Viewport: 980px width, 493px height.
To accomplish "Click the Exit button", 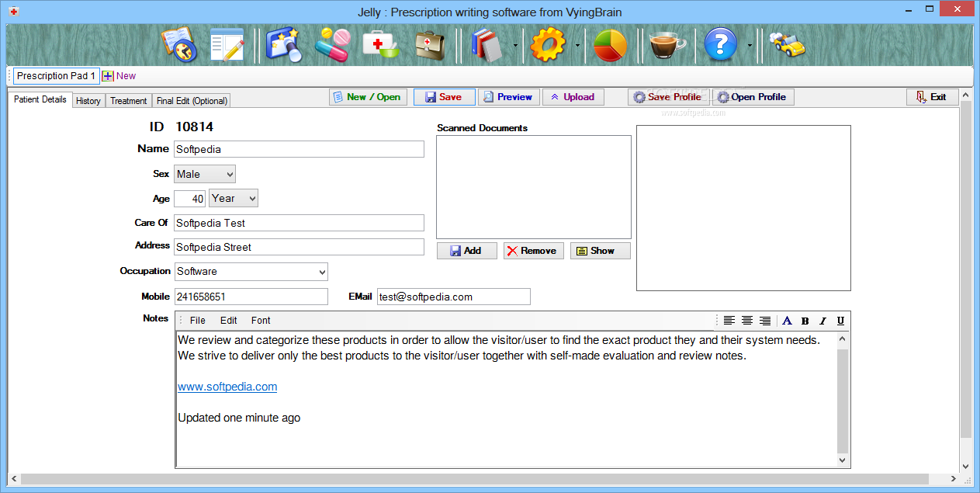I will [933, 97].
